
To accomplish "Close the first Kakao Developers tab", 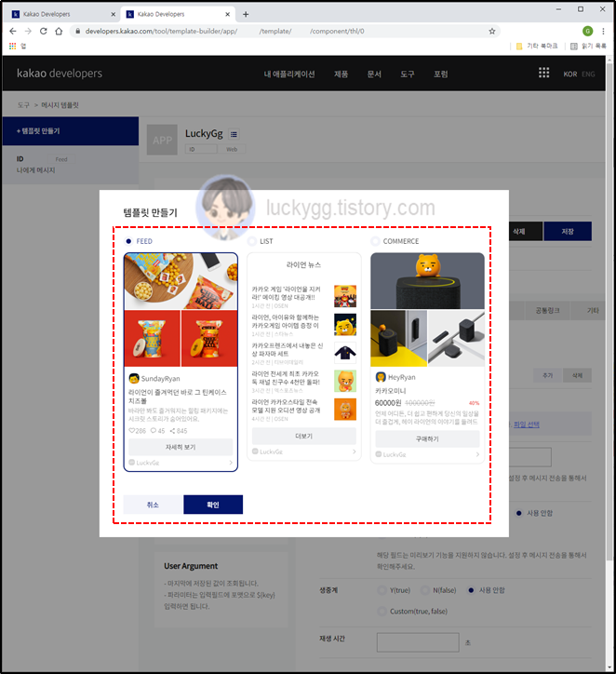I will pos(113,14).
